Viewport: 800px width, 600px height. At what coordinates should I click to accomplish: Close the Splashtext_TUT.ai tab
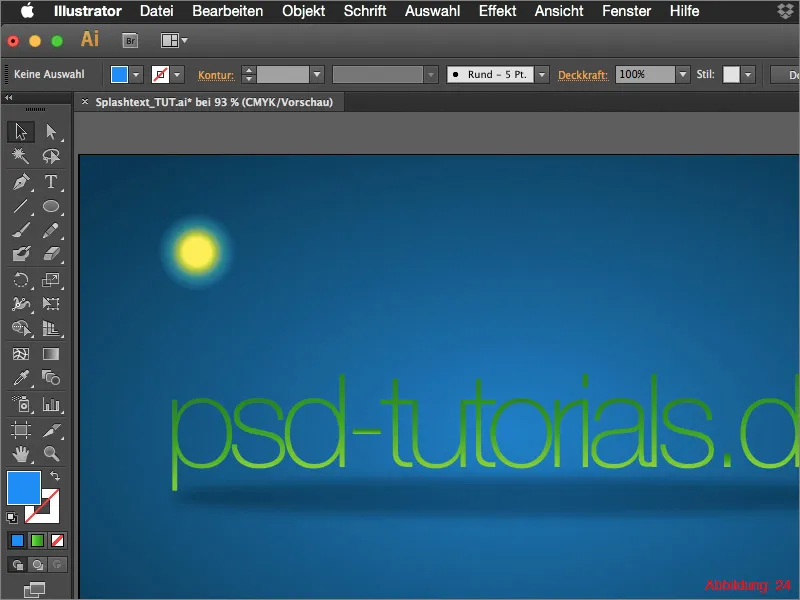(85, 102)
